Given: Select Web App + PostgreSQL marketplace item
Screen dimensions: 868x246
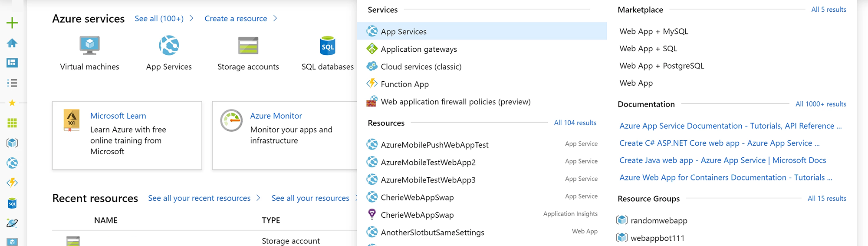Looking at the screenshot, I should click(x=662, y=66).
